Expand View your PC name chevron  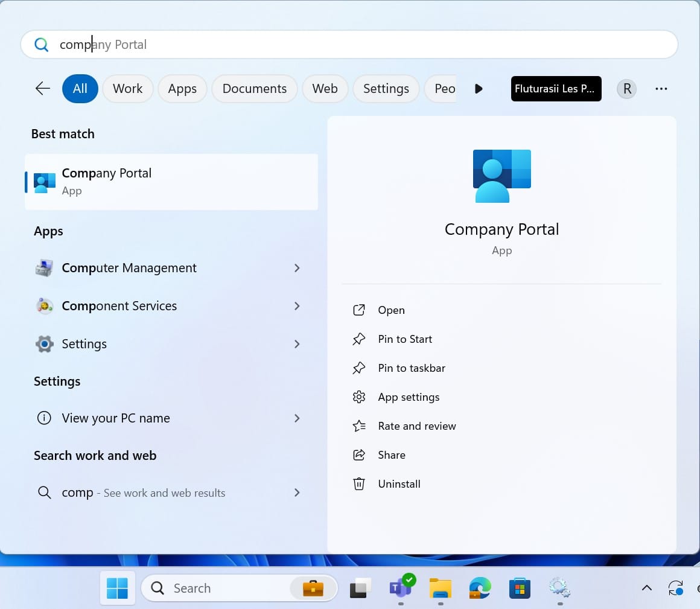coord(297,418)
